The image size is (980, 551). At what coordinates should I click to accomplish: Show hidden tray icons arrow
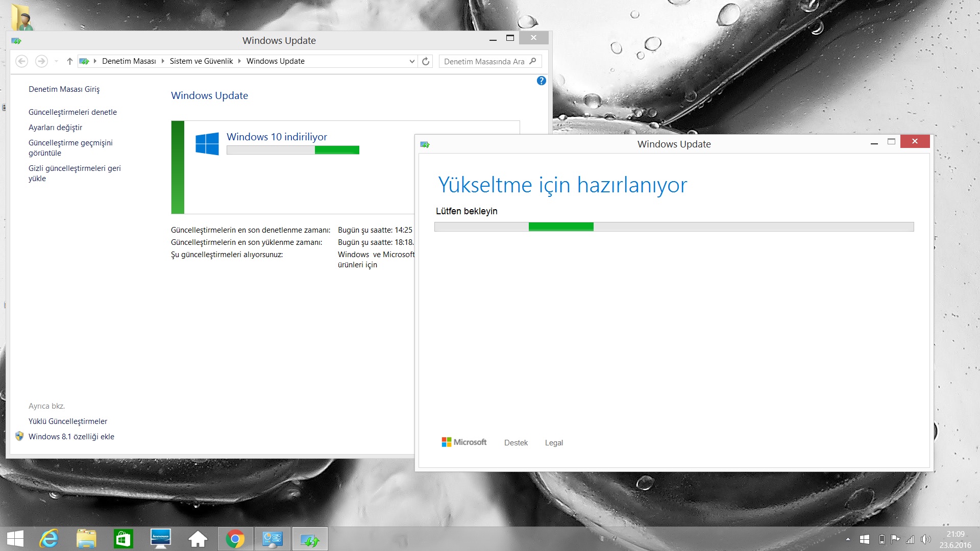tap(848, 539)
